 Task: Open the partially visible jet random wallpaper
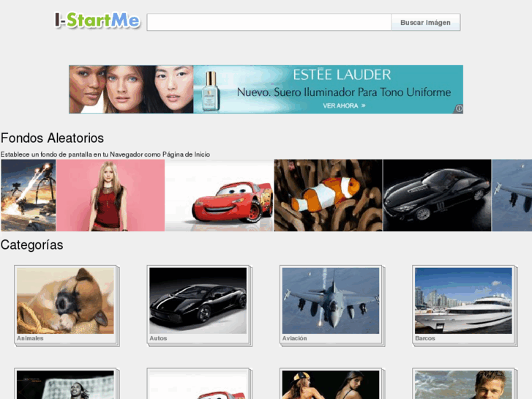[x=512, y=195]
